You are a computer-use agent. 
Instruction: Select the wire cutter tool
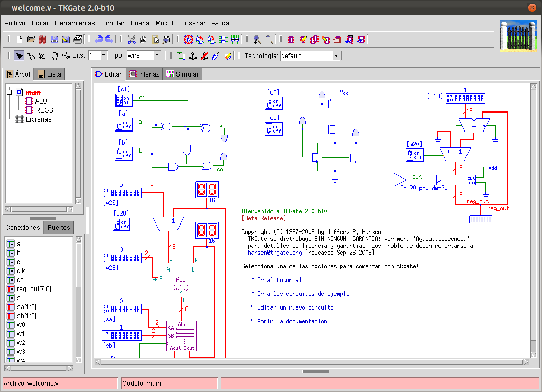point(31,55)
